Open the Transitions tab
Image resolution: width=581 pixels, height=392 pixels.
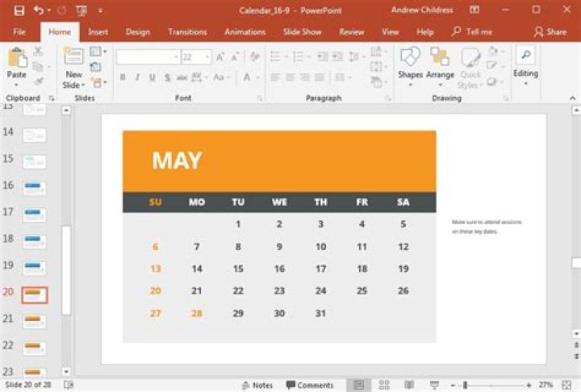(x=187, y=32)
